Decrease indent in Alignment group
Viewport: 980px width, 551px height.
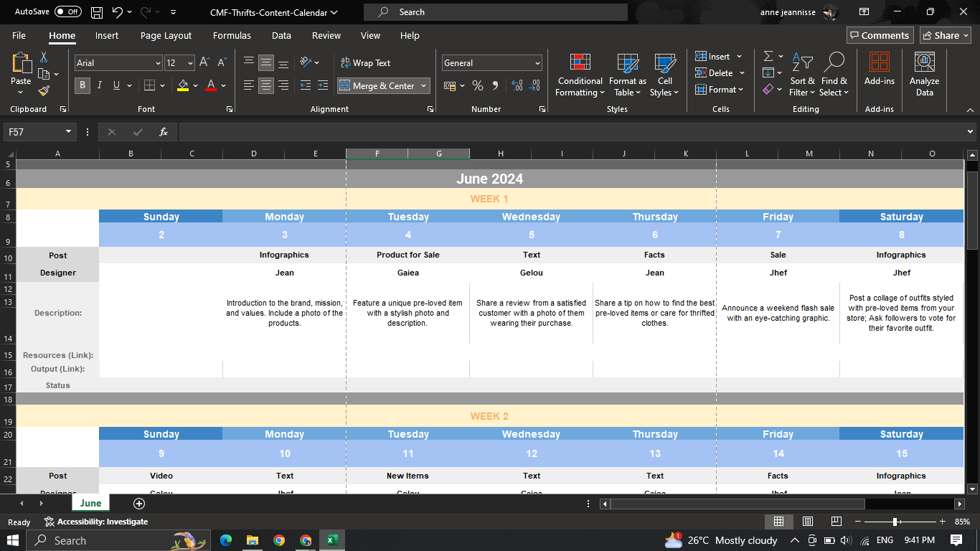(306, 85)
